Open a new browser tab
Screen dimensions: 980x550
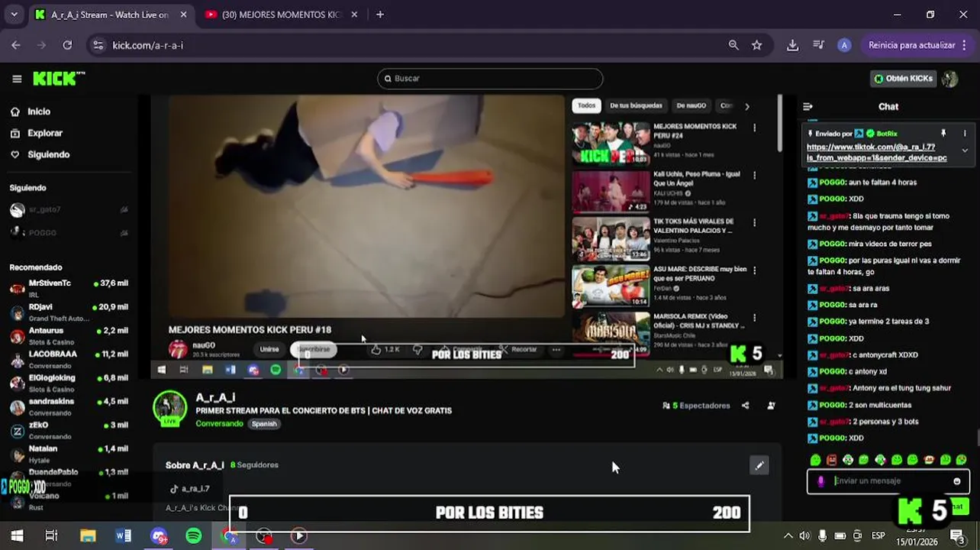[380, 15]
